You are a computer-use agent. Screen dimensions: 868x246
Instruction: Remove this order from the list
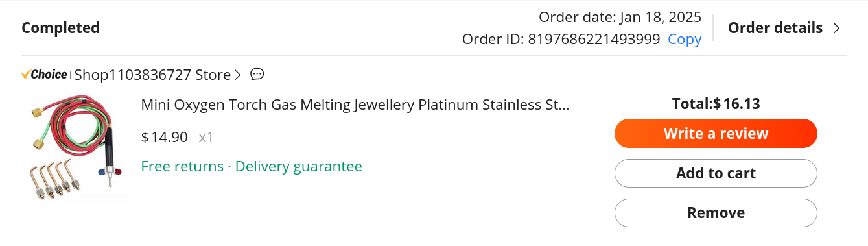tap(716, 213)
